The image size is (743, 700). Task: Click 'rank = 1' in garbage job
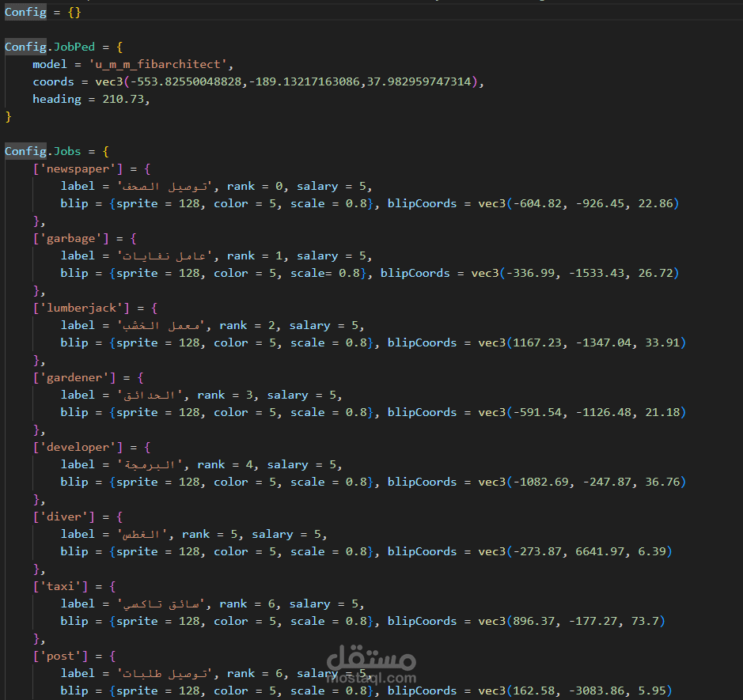click(255, 256)
